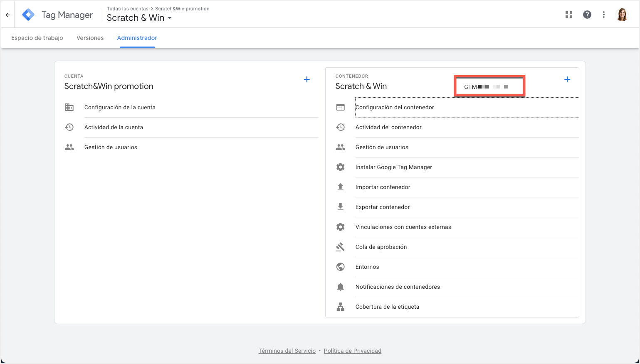Select the Administrador tab
Screen dimensions: 640x364
click(137, 38)
